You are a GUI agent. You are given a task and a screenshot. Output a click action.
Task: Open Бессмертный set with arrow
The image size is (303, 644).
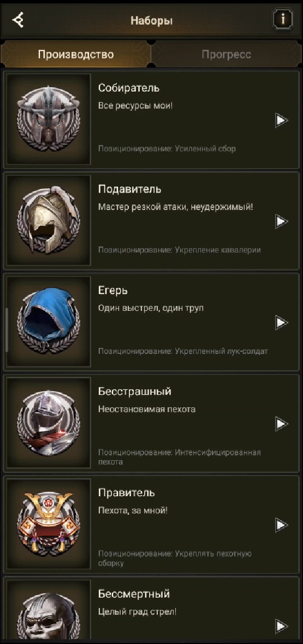tap(281, 626)
